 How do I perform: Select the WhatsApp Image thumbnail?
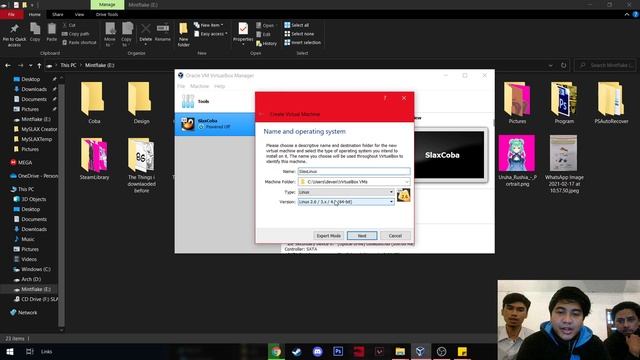click(x=564, y=153)
